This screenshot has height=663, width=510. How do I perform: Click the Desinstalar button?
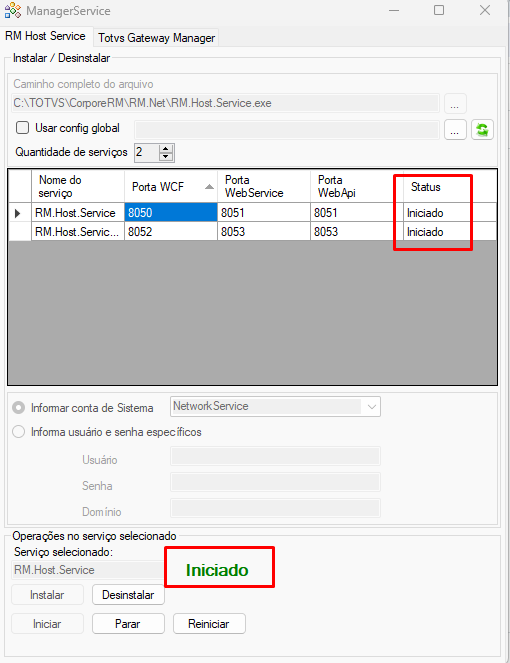point(128,595)
